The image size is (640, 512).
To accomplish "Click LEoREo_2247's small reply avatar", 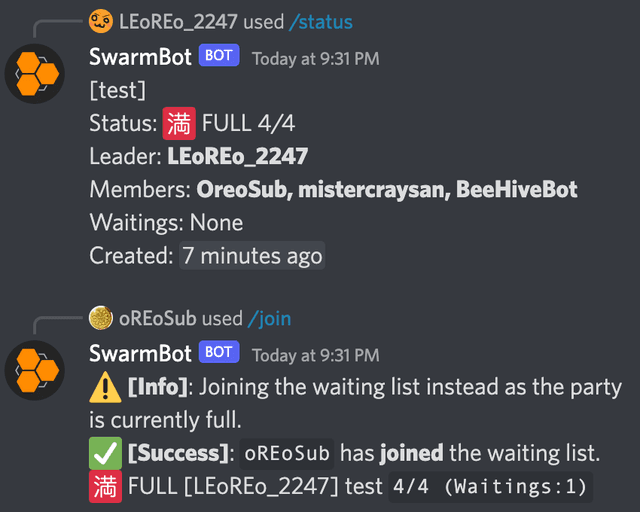I will tap(100, 21).
